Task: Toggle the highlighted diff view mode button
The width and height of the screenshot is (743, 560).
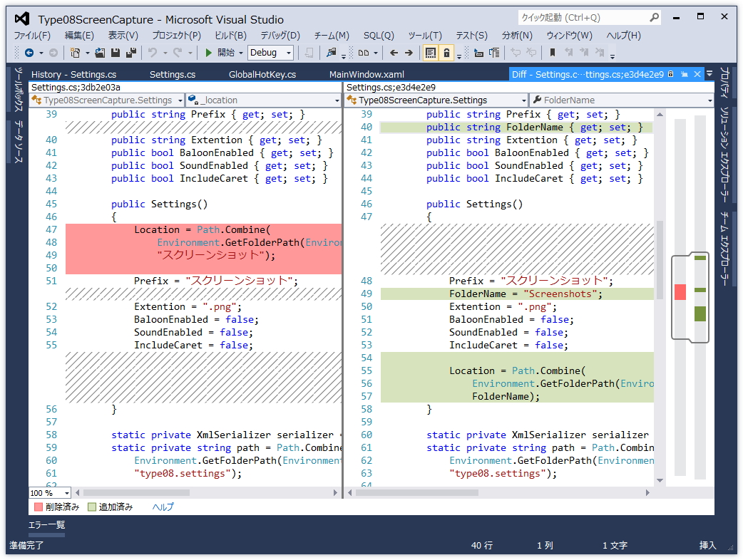Action: tap(431, 53)
